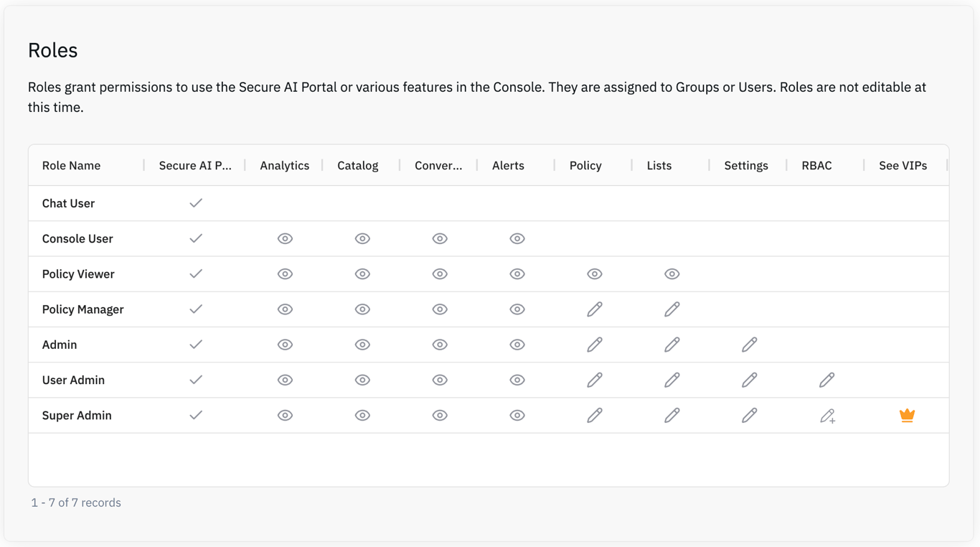The image size is (980, 547).
Task: Select the Policy Manager role row name
Action: [x=83, y=309]
